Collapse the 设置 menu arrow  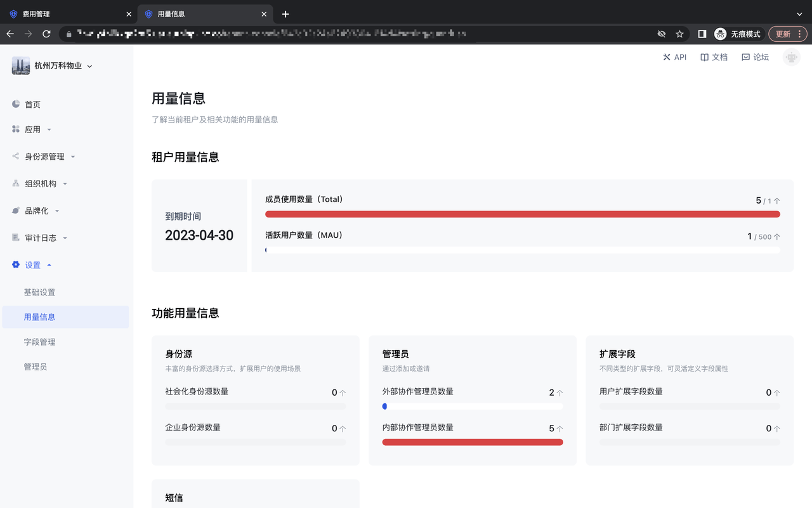(49, 265)
